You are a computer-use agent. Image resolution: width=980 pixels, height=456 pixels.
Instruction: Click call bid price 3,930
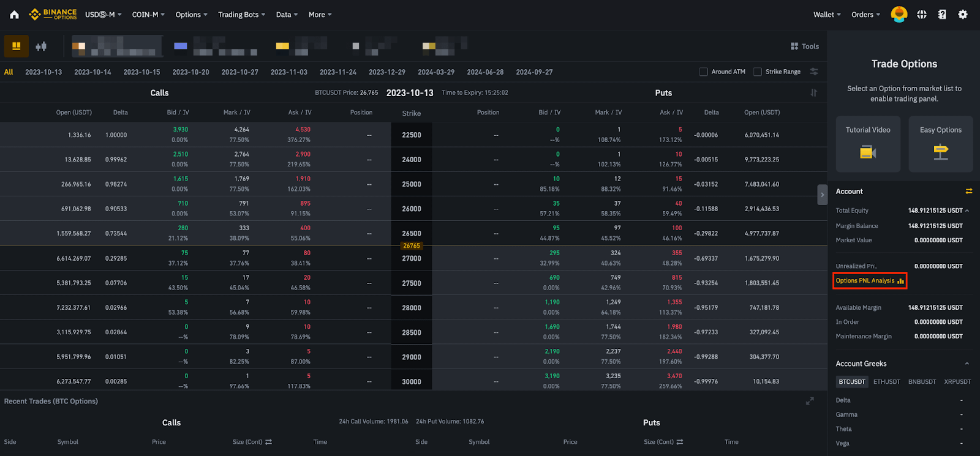coord(181,130)
